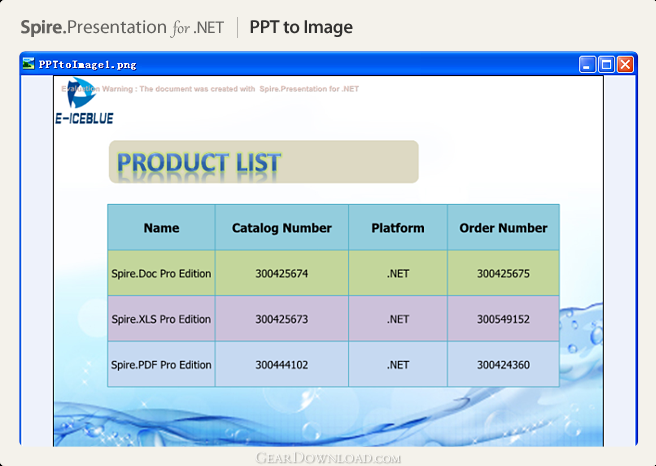
Task: Select the Spire.Doc Pro Edition cell
Action: click(x=161, y=273)
